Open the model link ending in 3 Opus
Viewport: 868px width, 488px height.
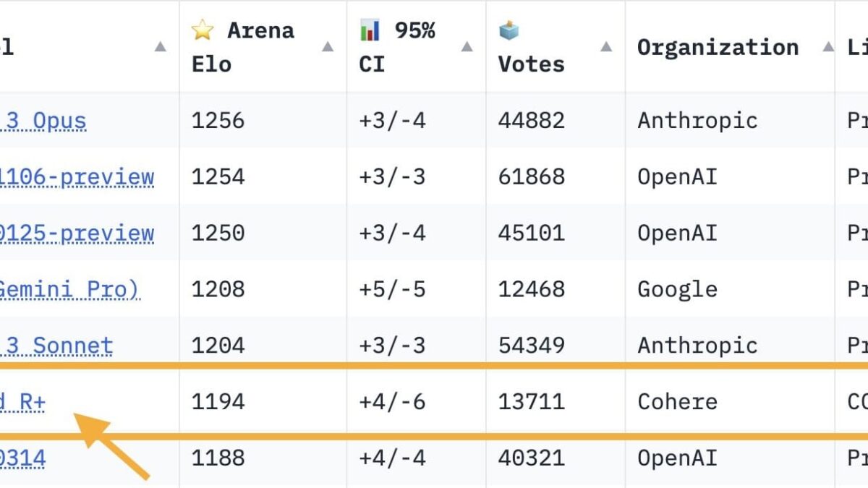[43, 121]
